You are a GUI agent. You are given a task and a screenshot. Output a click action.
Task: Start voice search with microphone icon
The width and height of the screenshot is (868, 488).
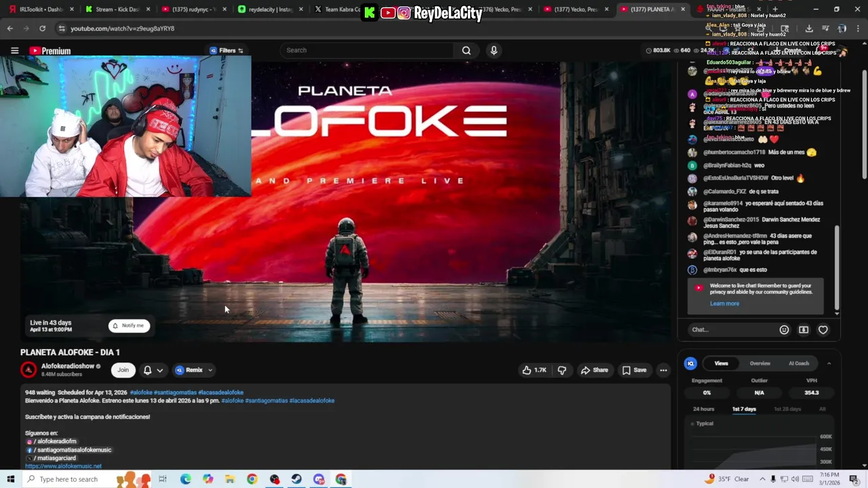tap(494, 50)
